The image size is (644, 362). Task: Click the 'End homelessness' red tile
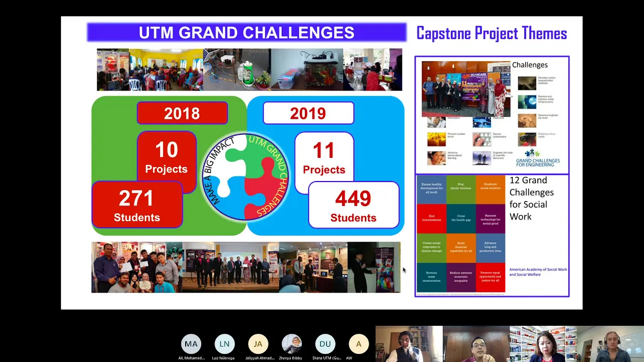pos(431,218)
